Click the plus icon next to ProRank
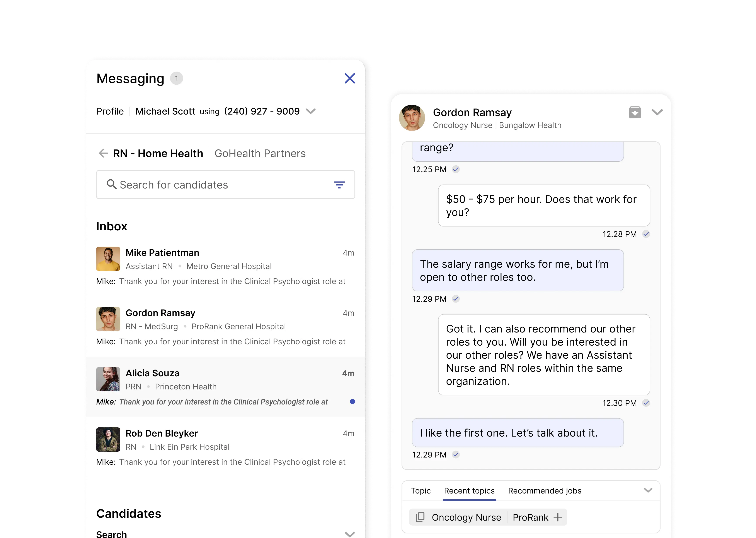The image size is (756, 538). tap(558, 517)
